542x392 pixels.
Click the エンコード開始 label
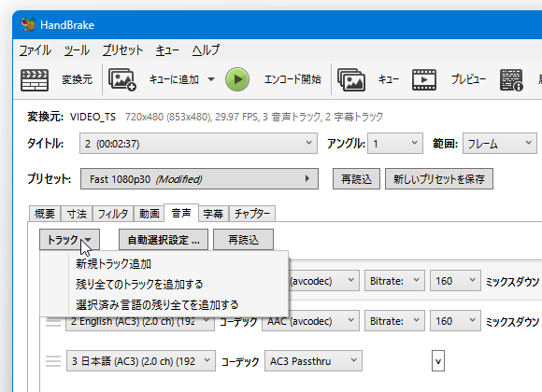click(292, 79)
